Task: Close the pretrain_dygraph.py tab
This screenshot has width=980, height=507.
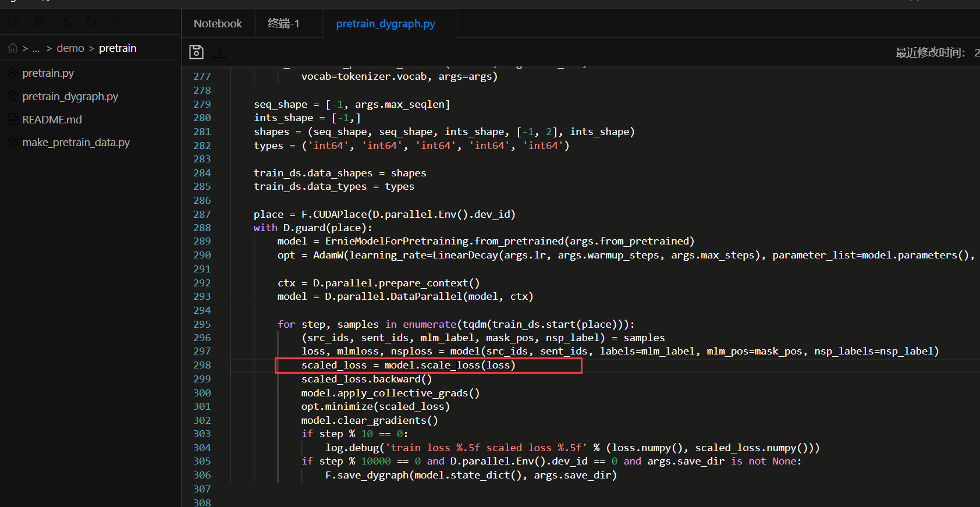Action: coord(444,24)
